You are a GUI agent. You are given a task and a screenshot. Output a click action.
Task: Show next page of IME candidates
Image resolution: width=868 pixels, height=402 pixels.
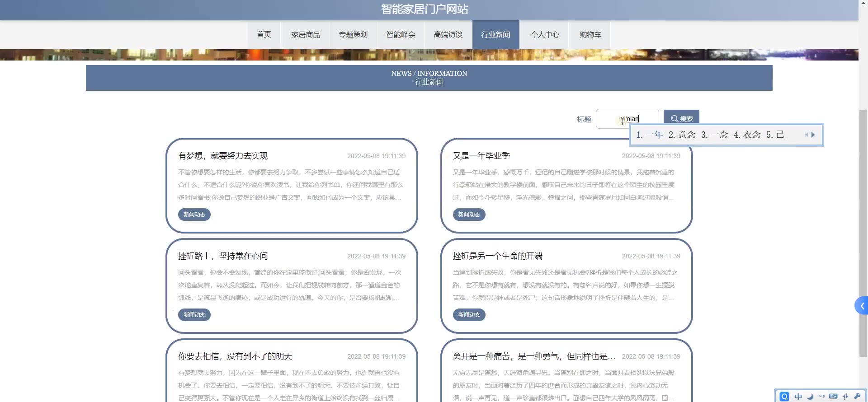(x=813, y=135)
